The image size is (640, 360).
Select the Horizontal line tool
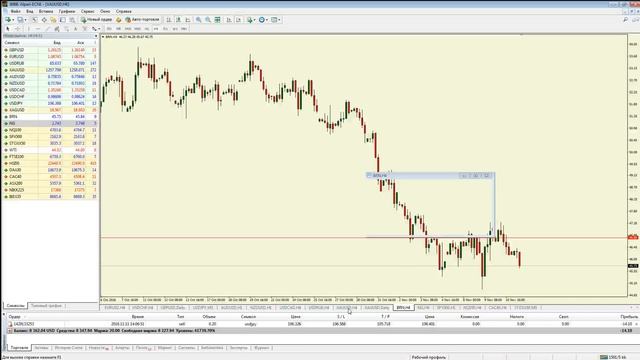(38, 29)
